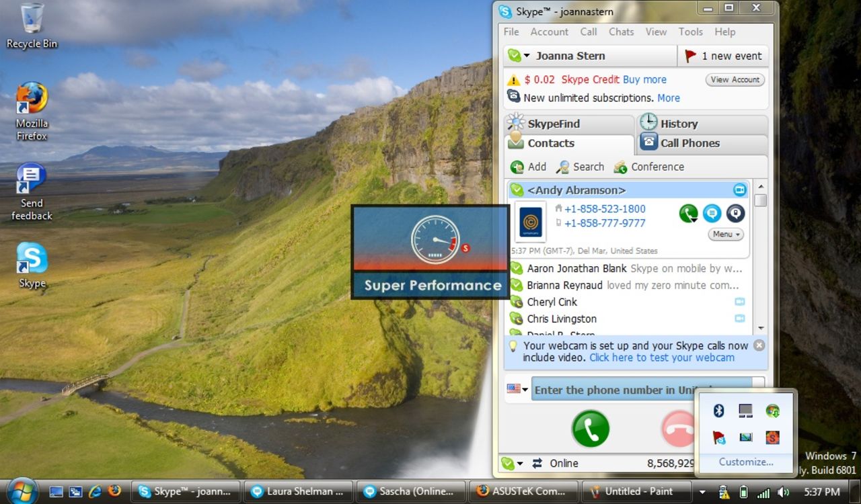
Task: Click the Mozilla Firefox desktop icon
Action: [32, 112]
